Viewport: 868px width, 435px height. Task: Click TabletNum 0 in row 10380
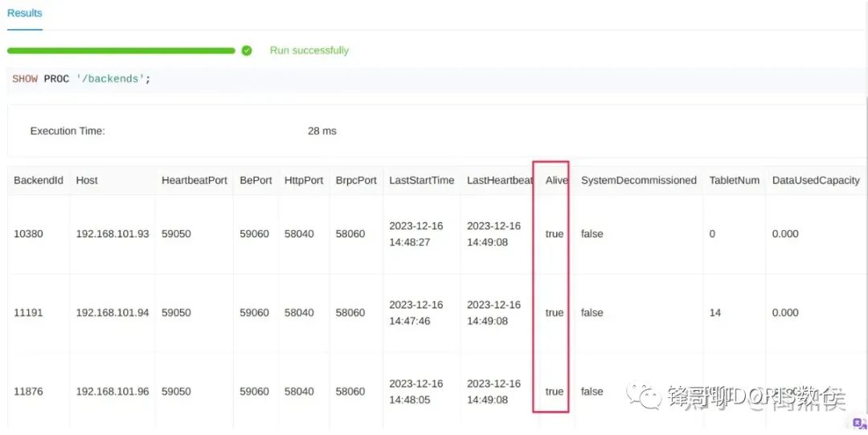point(712,234)
